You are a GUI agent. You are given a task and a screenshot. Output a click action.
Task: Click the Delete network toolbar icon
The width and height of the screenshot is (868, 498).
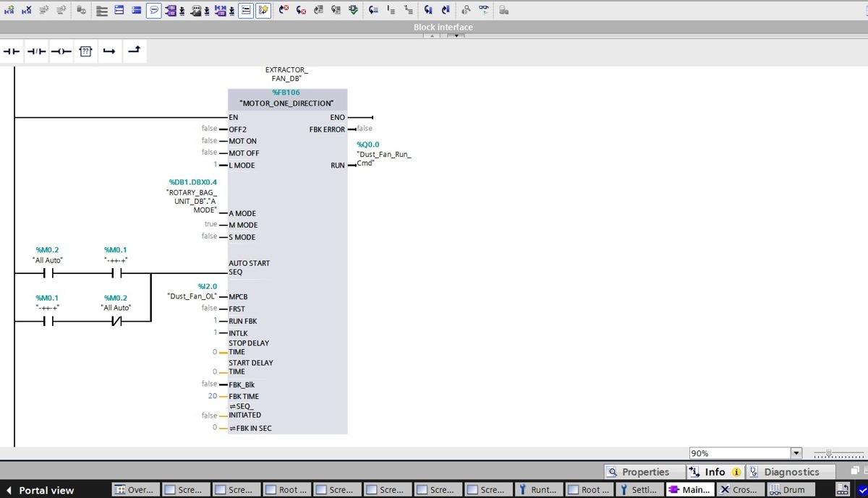27,10
